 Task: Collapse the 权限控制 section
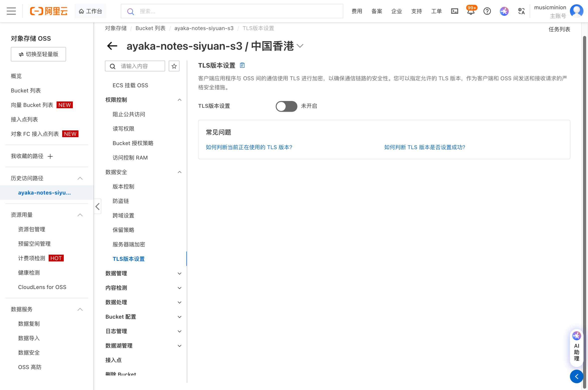[179, 100]
